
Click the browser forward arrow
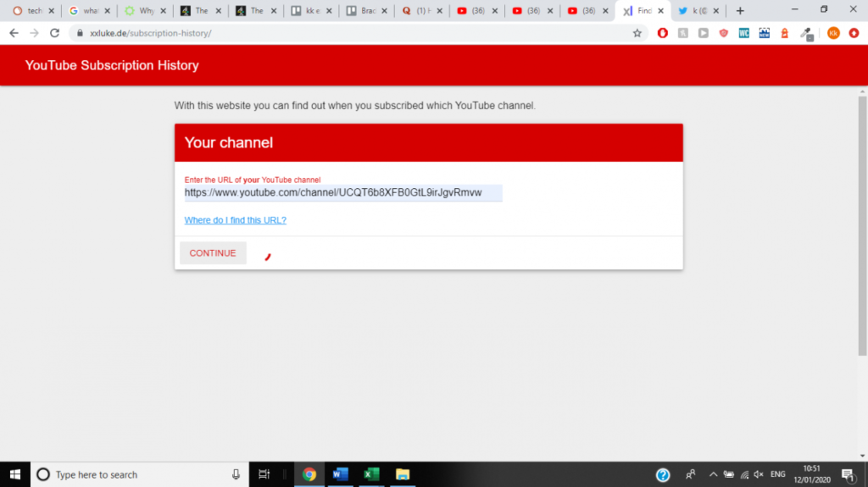pos(34,33)
